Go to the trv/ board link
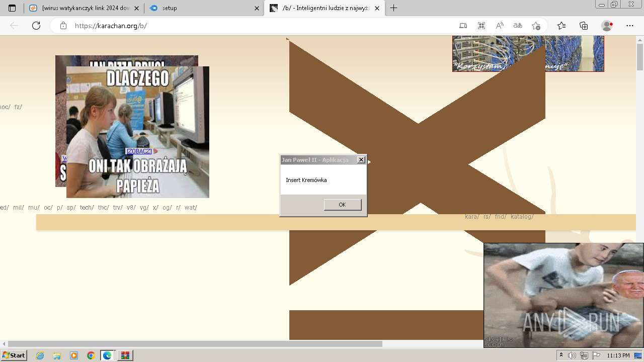 118,208
